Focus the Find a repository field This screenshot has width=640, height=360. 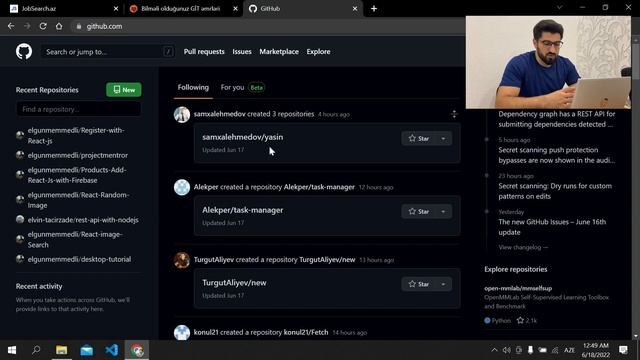[x=78, y=109]
